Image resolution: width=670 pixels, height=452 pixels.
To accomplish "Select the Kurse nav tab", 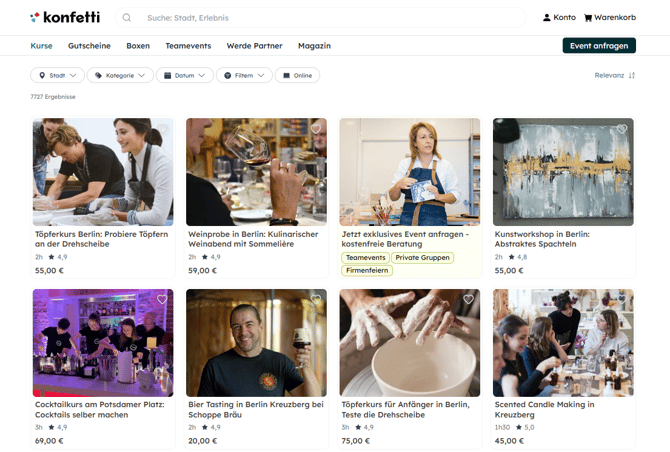I will [x=41, y=46].
